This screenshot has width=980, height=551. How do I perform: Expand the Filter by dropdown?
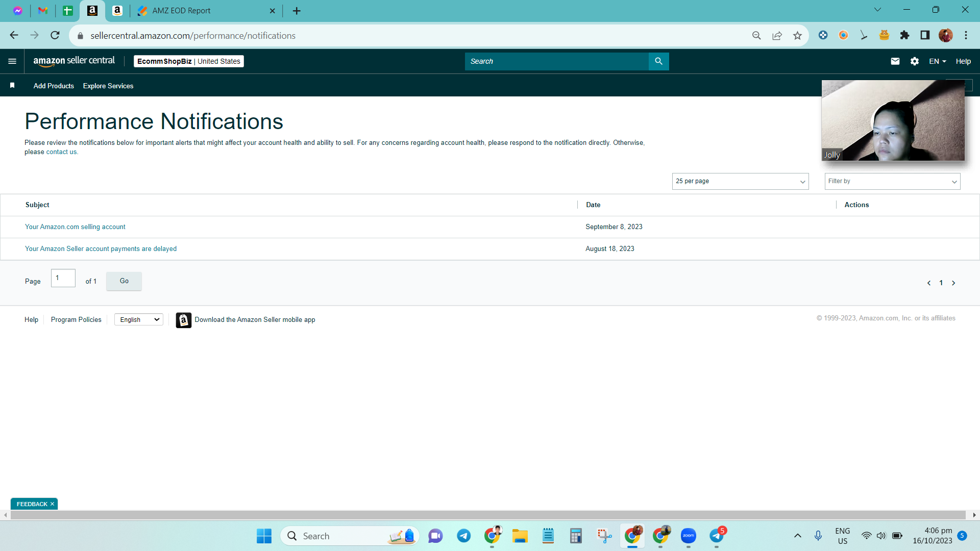(x=892, y=181)
